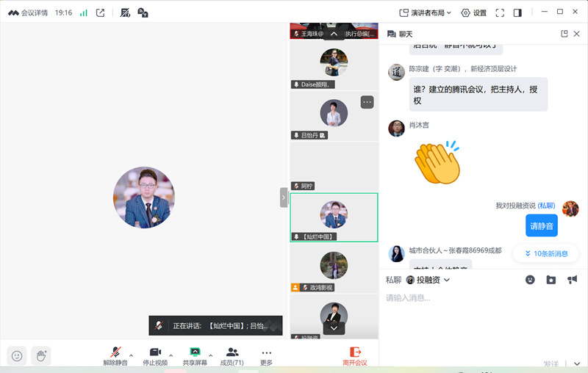
Task: Pop out the chat panel window
Action: 564,34
